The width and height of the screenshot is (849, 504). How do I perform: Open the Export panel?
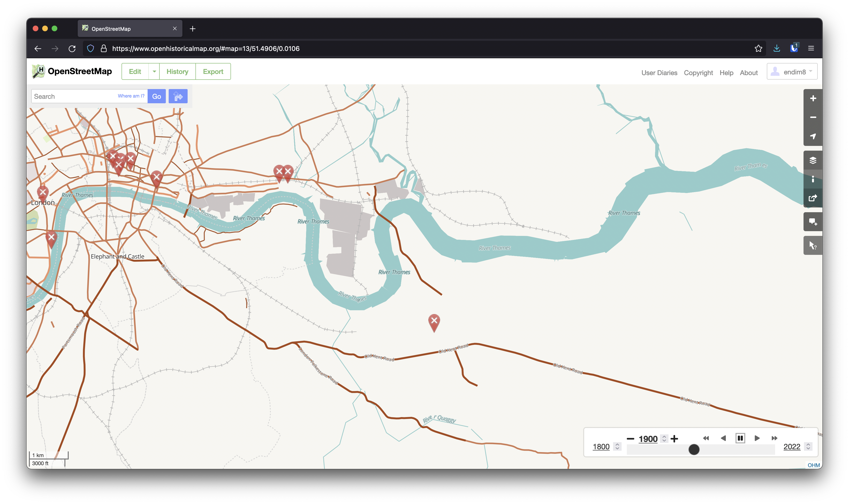coord(213,71)
